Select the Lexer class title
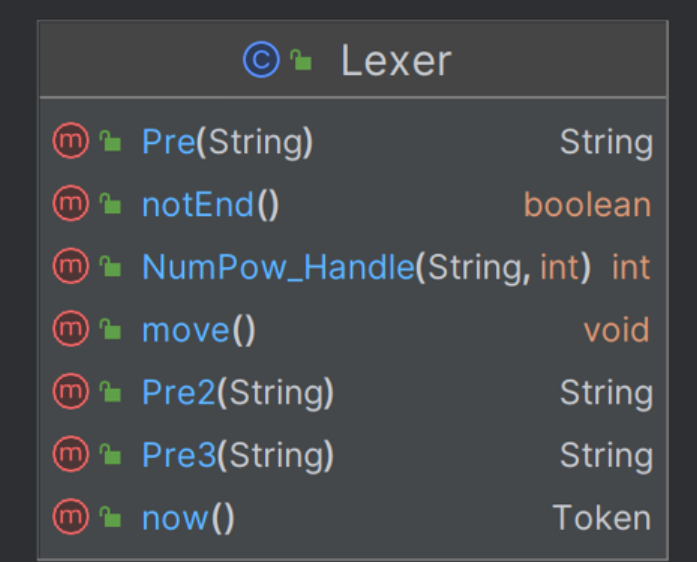Screen dimensions: 697x562 [396, 61]
